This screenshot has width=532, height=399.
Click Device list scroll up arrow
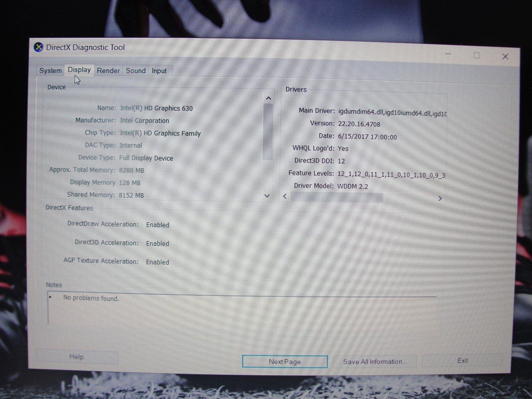(268, 98)
